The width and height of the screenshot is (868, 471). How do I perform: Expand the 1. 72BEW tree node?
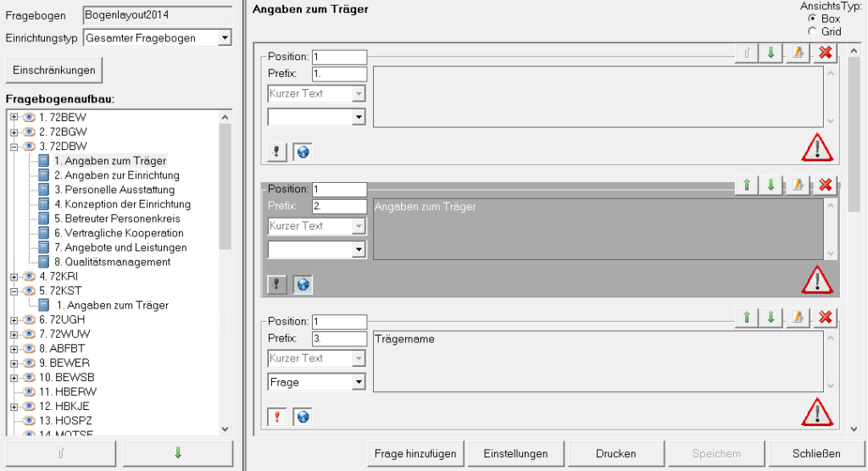(x=14, y=118)
